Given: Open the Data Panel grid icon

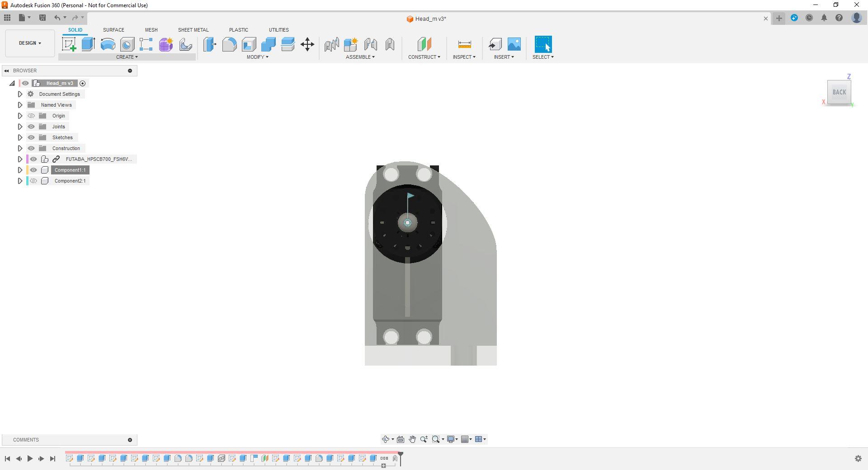Looking at the screenshot, I should pyautogui.click(x=7, y=18).
